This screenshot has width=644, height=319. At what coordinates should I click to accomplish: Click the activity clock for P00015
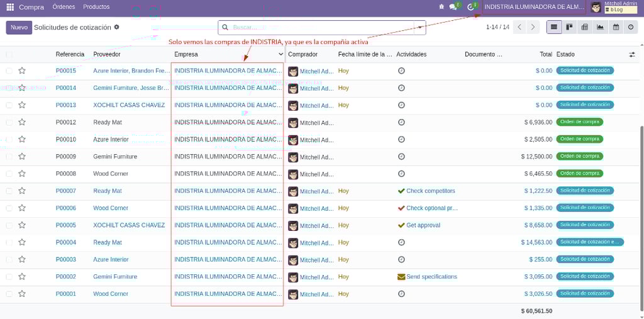[x=402, y=70]
